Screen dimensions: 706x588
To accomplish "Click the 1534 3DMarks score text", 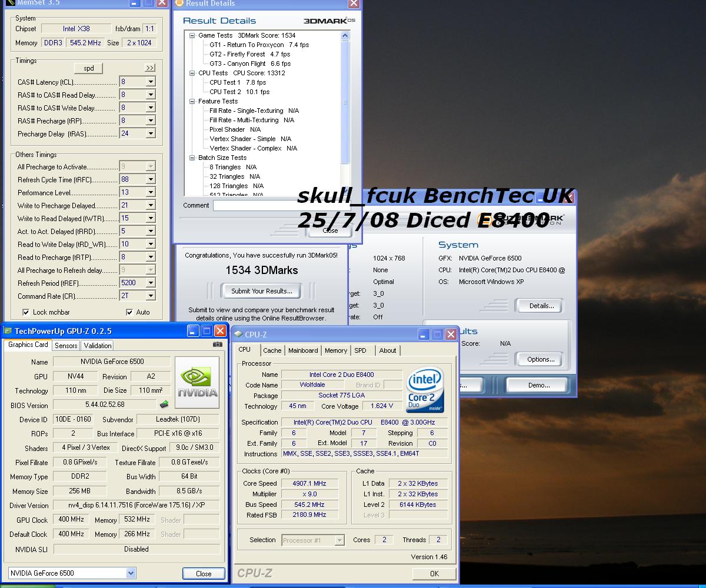I will click(261, 270).
